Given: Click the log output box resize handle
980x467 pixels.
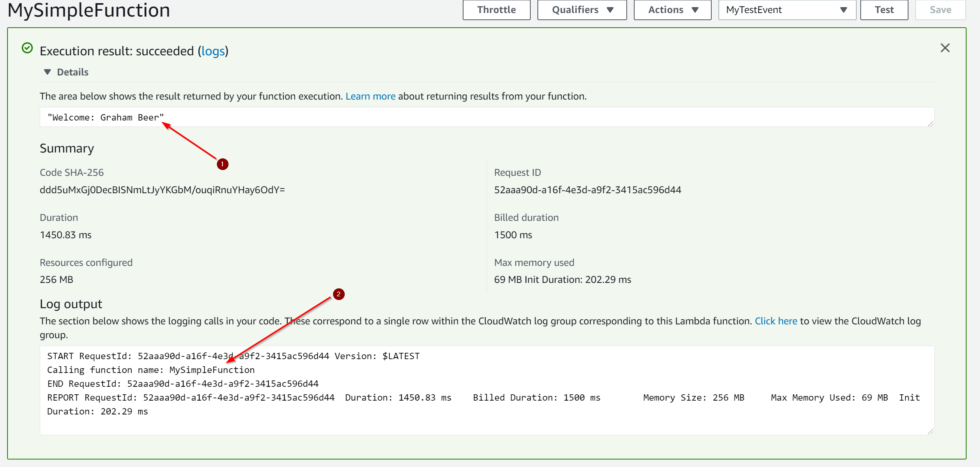Looking at the screenshot, I should 931,431.
